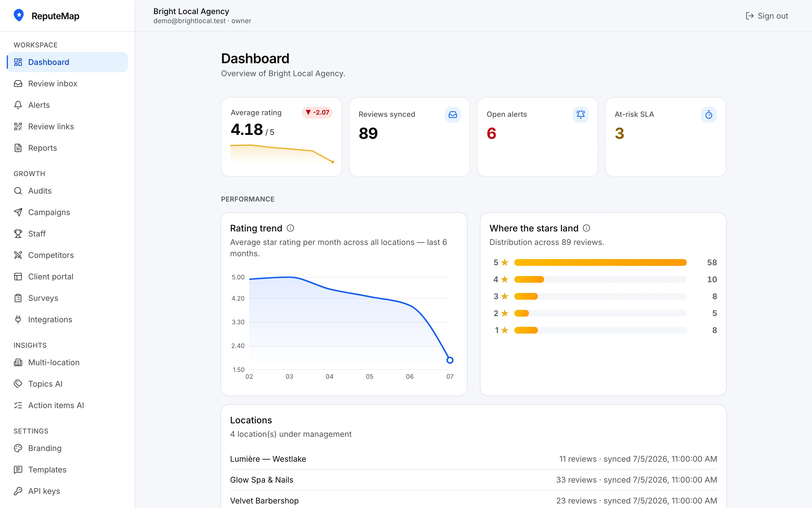Open Topics AI insights
812x508 pixels.
pos(67,384)
